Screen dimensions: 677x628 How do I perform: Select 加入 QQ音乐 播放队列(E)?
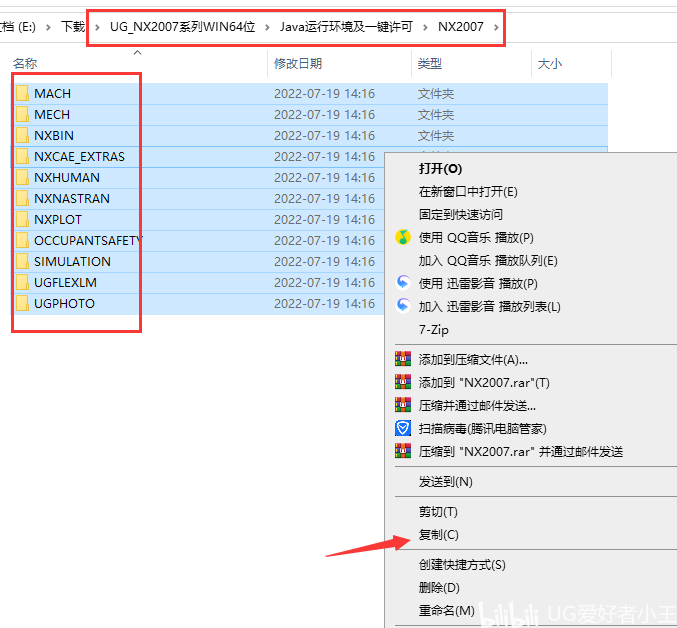(x=488, y=260)
